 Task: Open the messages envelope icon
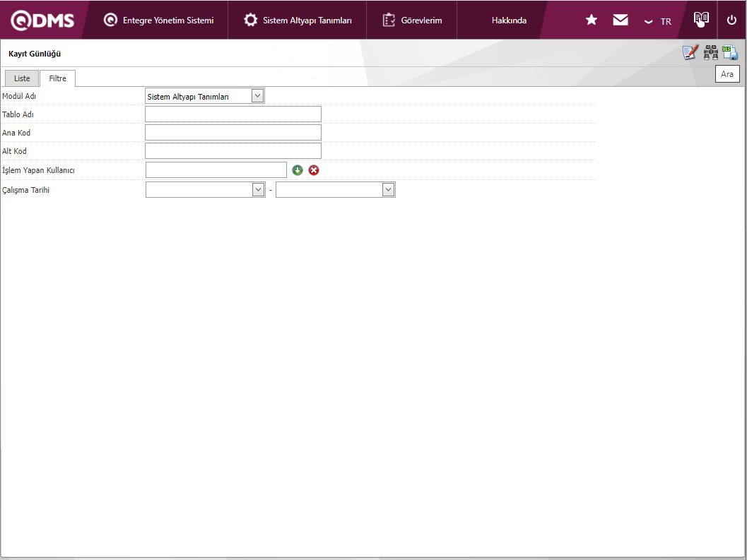(x=620, y=20)
